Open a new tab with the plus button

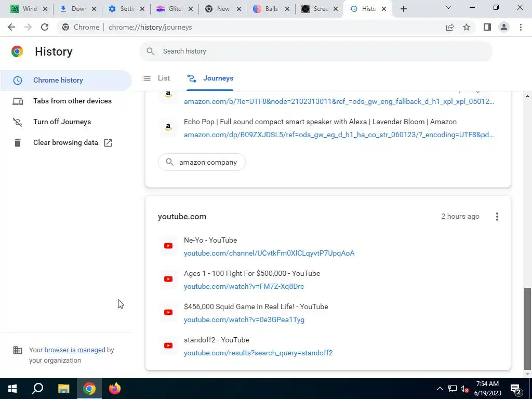[403, 9]
